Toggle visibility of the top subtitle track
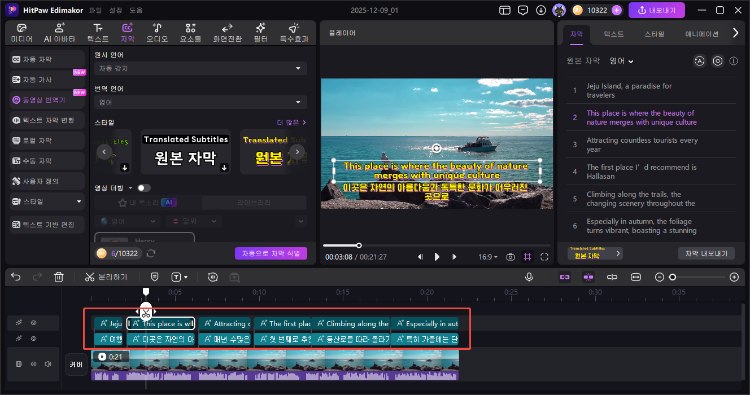 pos(33,323)
